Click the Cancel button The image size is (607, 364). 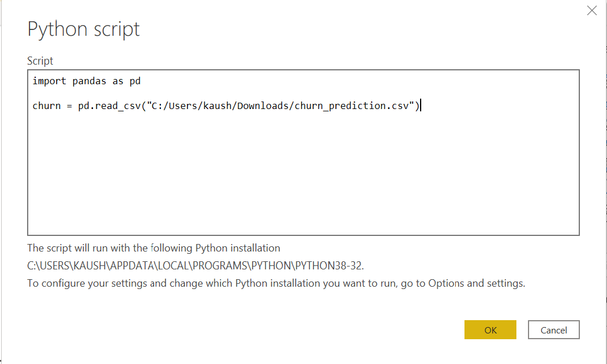click(x=553, y=329)
